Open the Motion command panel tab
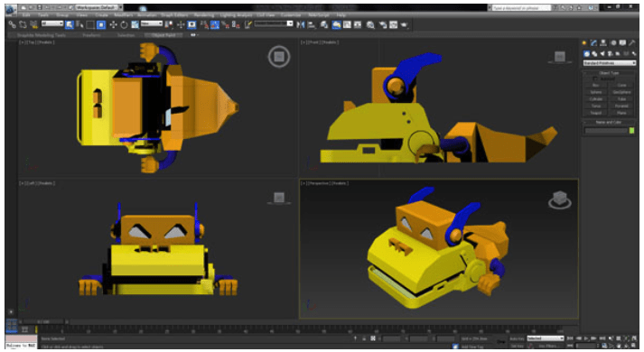The image size is (644, 352). (x=613, y=43)
